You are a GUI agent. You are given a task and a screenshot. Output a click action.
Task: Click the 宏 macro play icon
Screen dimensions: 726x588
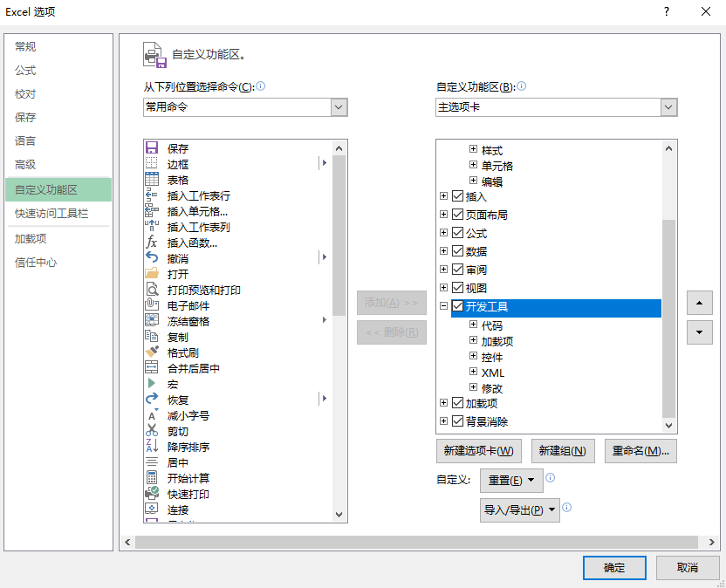(152, 384)
